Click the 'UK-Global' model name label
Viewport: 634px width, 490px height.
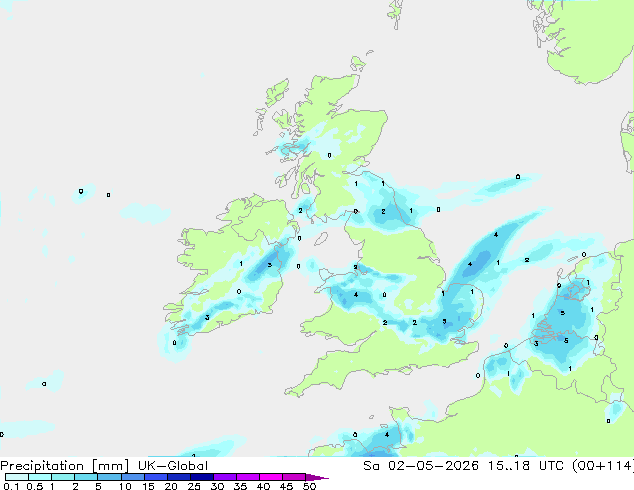click(173, 465)
